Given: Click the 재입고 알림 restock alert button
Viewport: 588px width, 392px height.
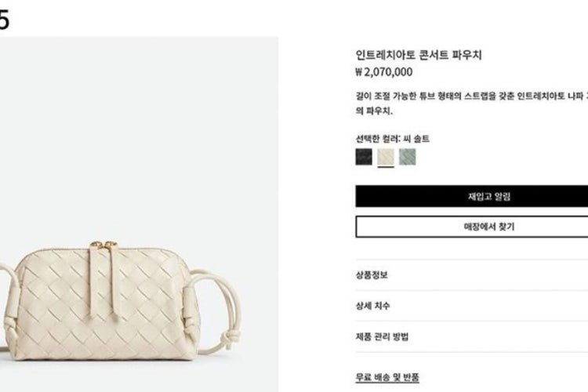Looking at the screenshot, I should [472, 196].
